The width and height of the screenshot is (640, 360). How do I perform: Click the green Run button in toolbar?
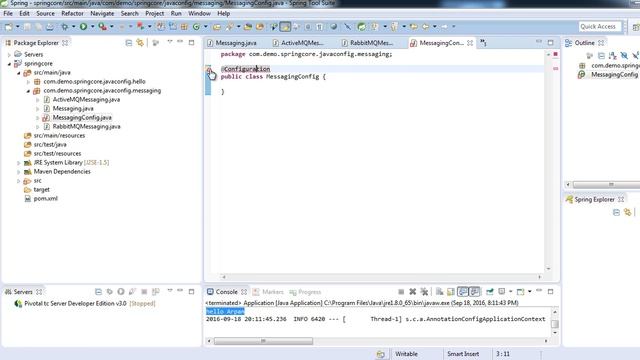83,27
